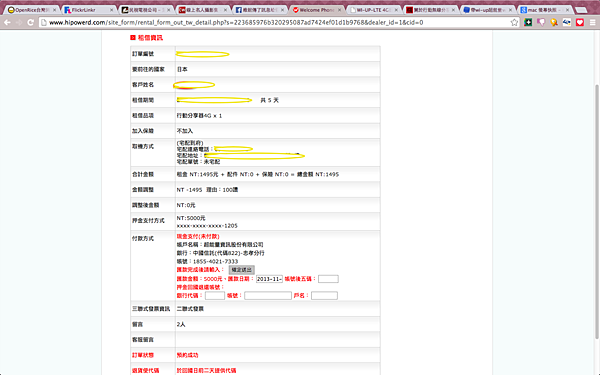600x375 pixels.
Task: Click the 行動分享器4G x 1 item text
Action: (199, 116)
